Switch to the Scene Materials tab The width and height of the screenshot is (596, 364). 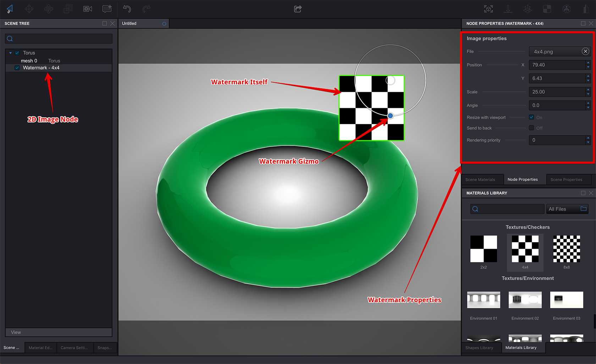pos(482,179)
